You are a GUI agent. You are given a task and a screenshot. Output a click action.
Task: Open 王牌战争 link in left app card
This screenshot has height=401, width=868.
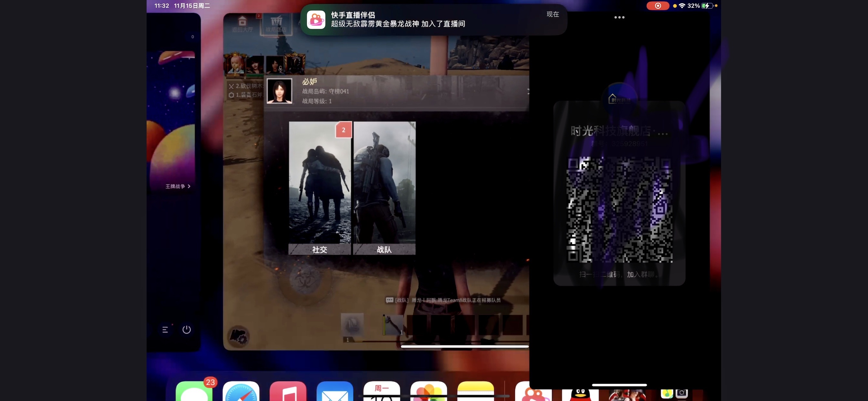pos(178,186)
